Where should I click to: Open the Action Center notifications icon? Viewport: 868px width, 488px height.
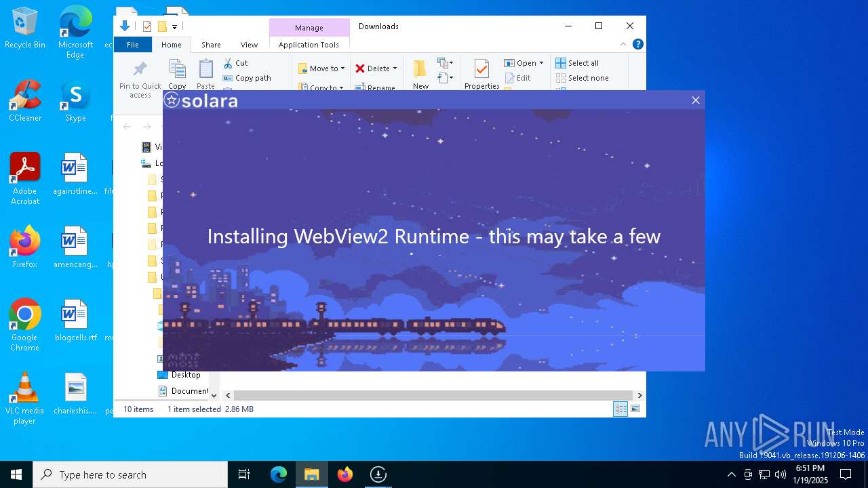[846, 474]
